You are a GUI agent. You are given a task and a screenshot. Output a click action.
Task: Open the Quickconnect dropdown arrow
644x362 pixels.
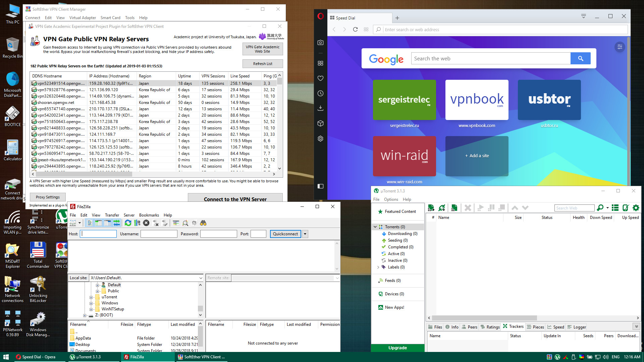[x=305, y=234]
